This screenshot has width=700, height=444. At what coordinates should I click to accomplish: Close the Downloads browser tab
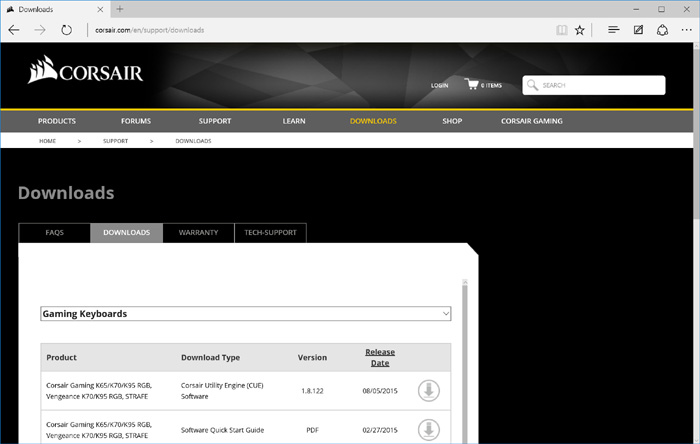point(100,9)
